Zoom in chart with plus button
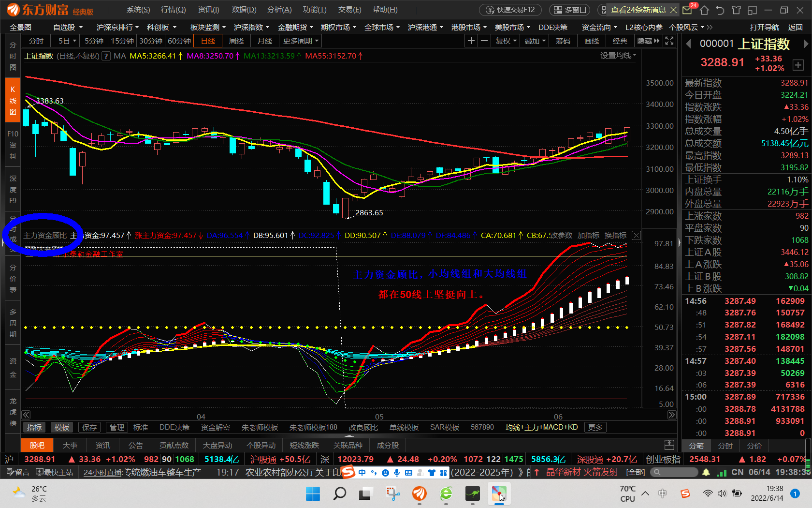Viewport: 812px width, 508px height. pos(471,41)
